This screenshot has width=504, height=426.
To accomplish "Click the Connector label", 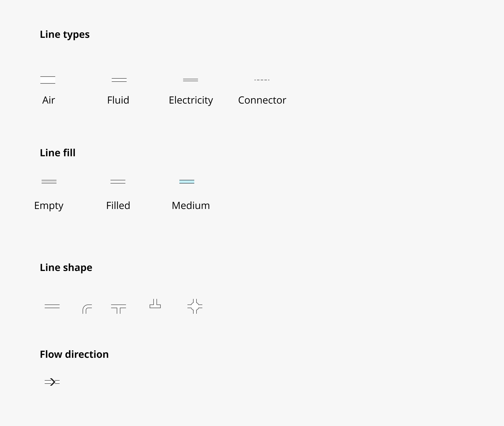I will (262, 100).
